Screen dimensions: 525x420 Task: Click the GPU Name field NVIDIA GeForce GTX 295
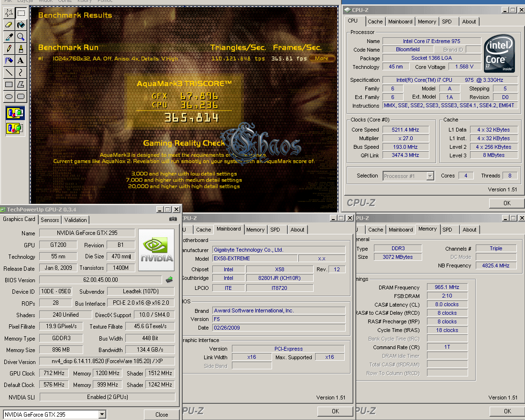point(87,233)
